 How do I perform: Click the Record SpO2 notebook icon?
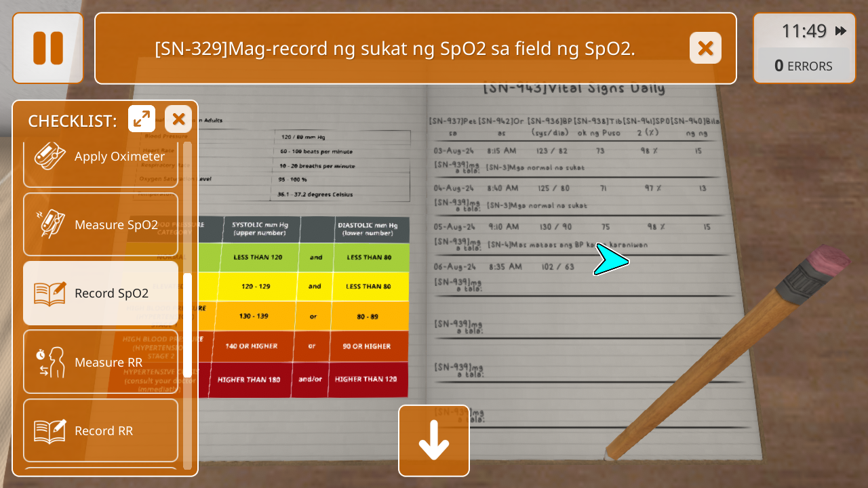pyautogui.click(x=50, y=293)
